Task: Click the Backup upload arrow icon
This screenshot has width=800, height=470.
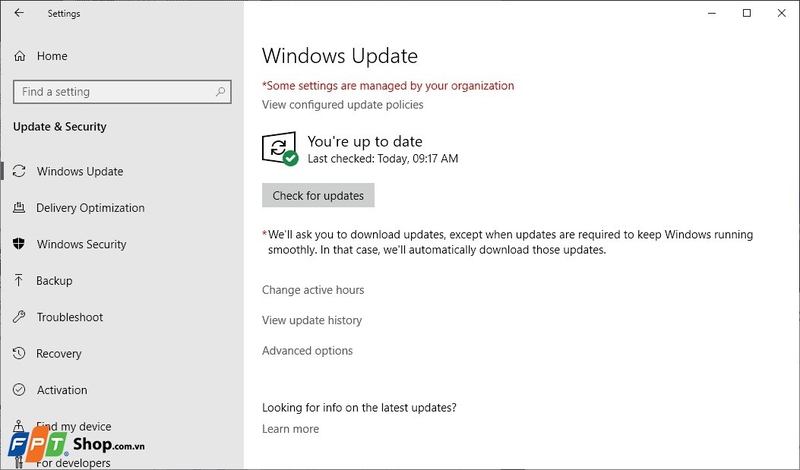Action: coord(19,280)
